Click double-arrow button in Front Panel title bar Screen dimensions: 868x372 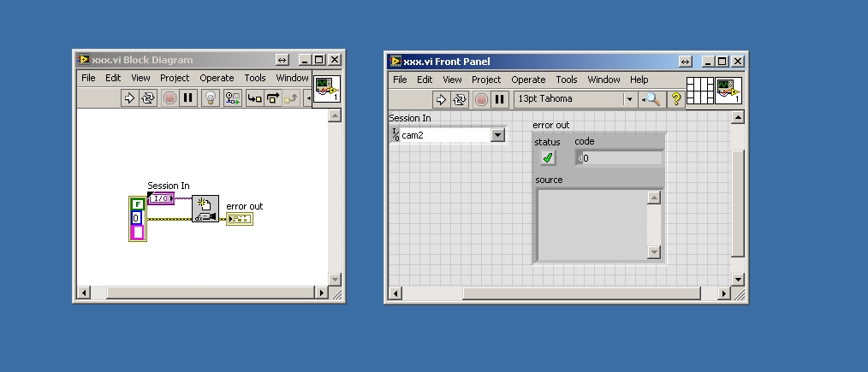[685, 62]
